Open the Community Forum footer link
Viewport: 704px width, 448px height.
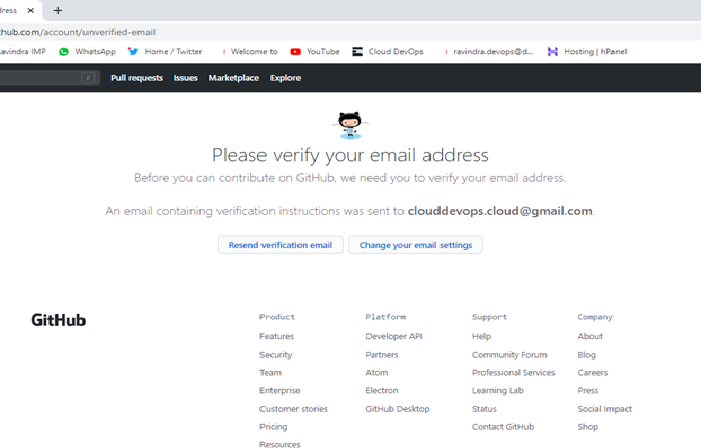pos(509,355)
